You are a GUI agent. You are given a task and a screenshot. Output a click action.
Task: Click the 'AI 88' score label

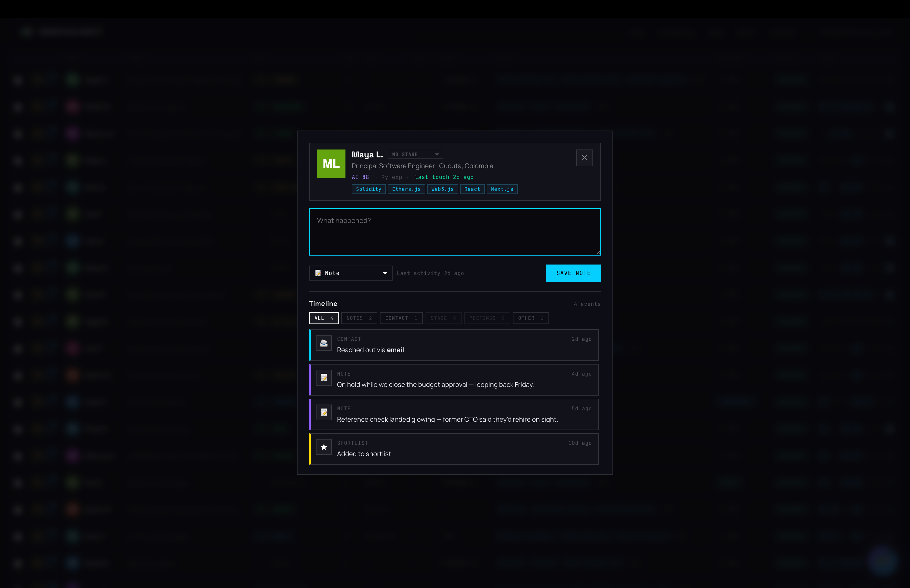pos(360,177)
